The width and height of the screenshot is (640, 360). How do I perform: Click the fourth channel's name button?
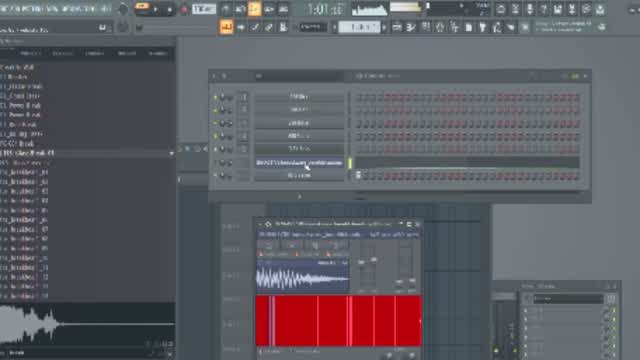click(299, 136)
